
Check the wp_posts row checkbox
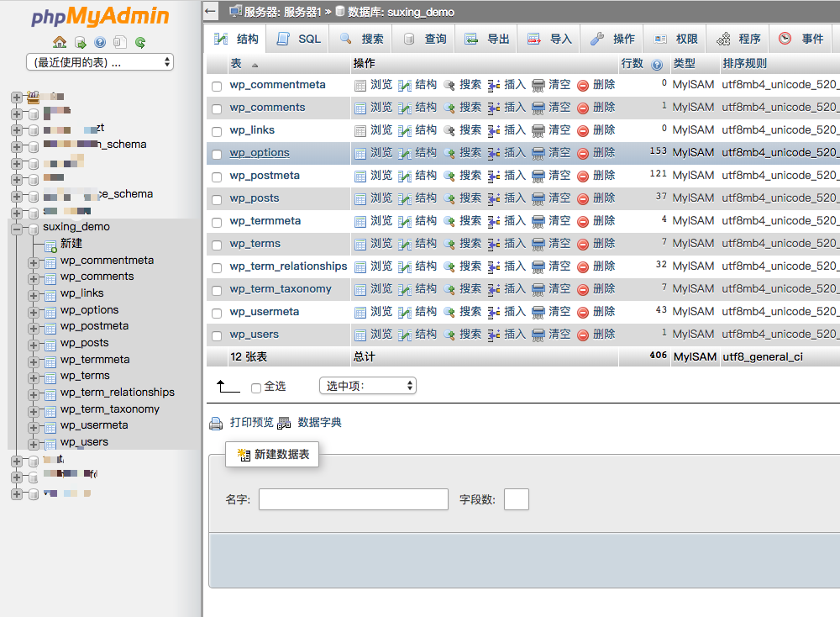[217, 199]
